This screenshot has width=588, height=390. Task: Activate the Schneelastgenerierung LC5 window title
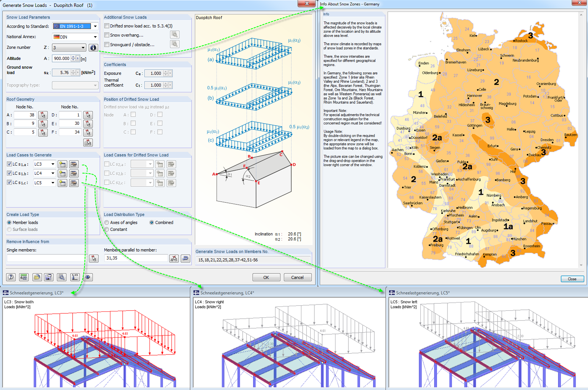423,293
